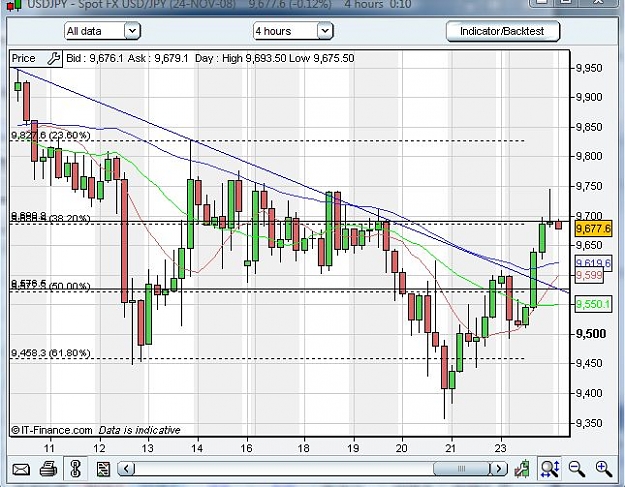Click the printer icon
Viewport: 625px width, 487px height.
tap(49, 469)
